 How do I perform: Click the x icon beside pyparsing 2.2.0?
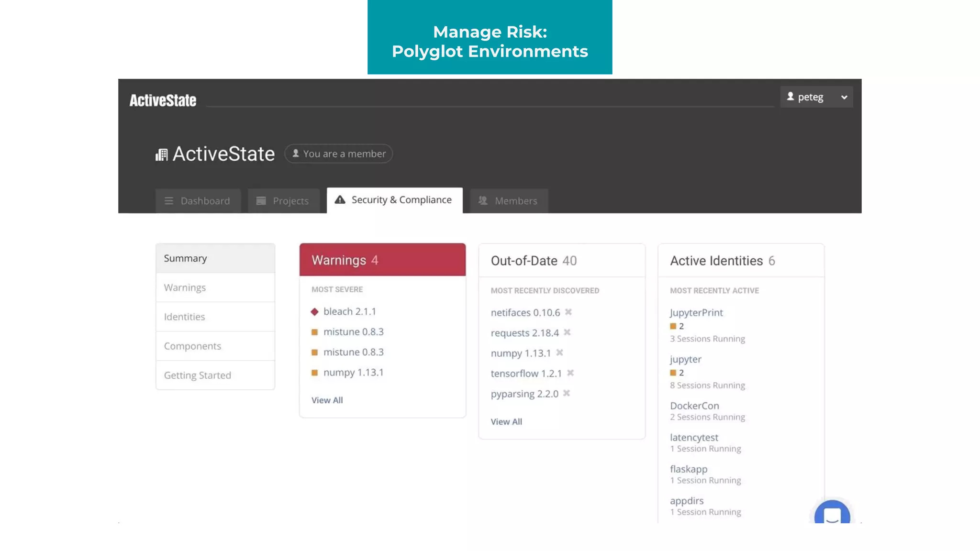567,393
